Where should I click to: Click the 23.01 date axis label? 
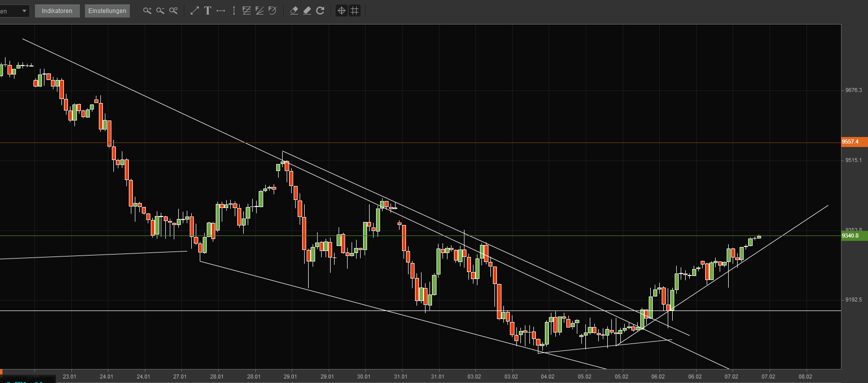(x=70, y=376)
